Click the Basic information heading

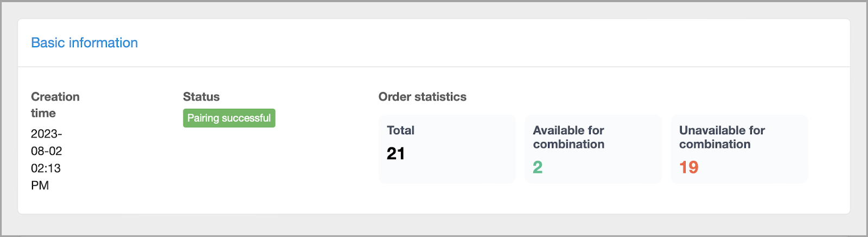point(84,43)
